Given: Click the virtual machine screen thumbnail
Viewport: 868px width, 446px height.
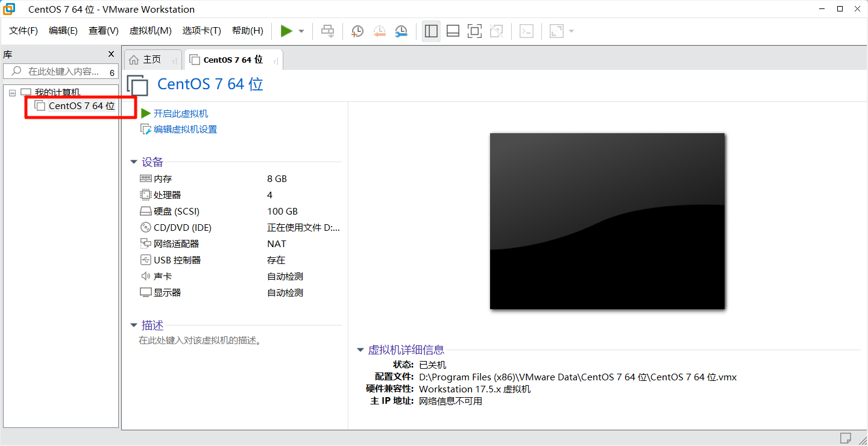Looking at the screenshot, I should (607, 221).
